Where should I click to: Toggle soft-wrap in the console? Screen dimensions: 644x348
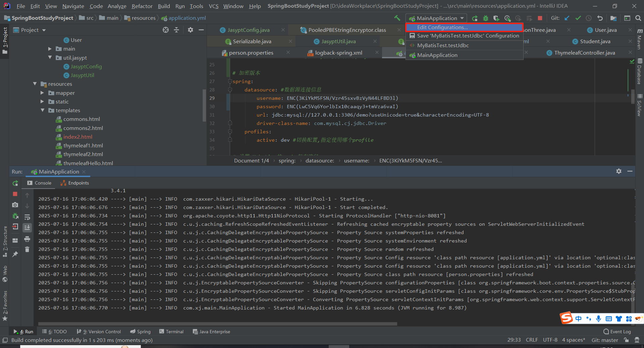(x=27, y=217)
